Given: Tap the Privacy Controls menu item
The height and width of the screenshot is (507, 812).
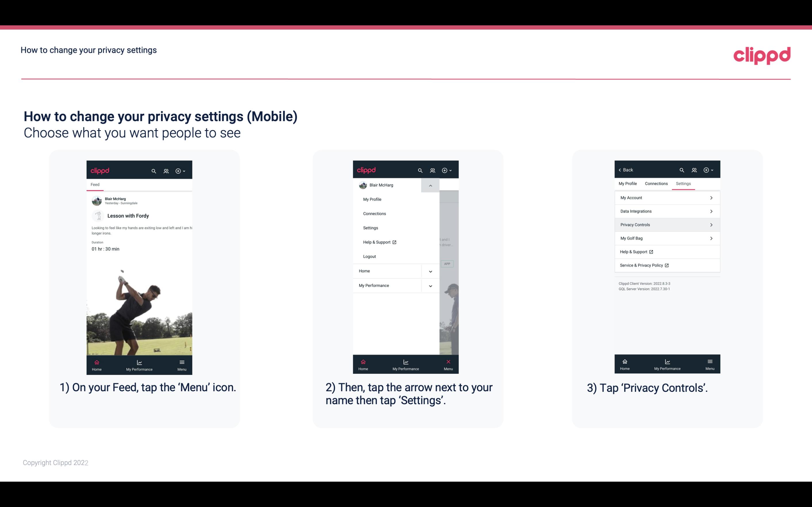Looking at the screenshot, I should pos(667,224).
